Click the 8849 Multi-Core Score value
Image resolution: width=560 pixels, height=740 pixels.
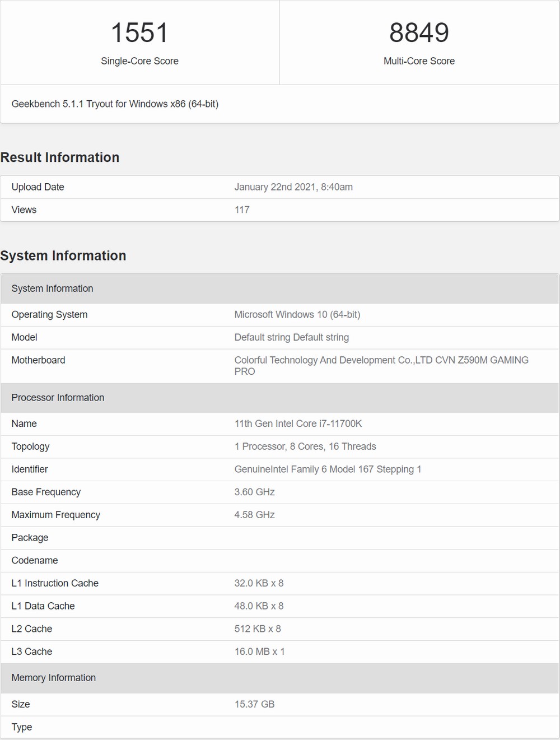pyautogui.click(x=419, y=32)
